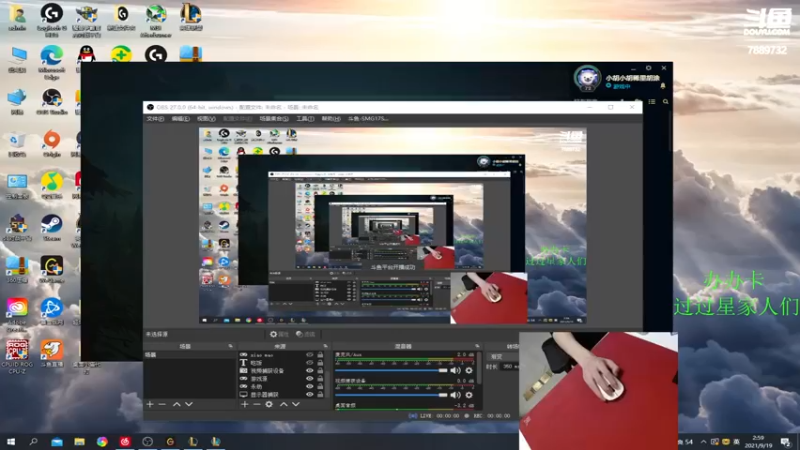Image resolution: width=800 pixels, height=450 pixels.
Task: Toggle visibility of the text source row
Action: coord(310,363)
